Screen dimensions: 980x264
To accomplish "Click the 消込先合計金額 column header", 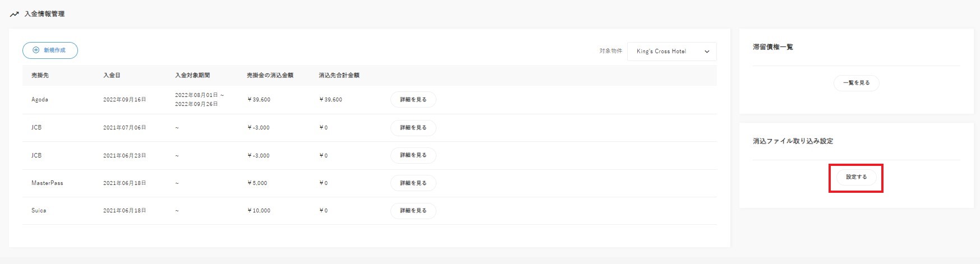I will 339,75.
